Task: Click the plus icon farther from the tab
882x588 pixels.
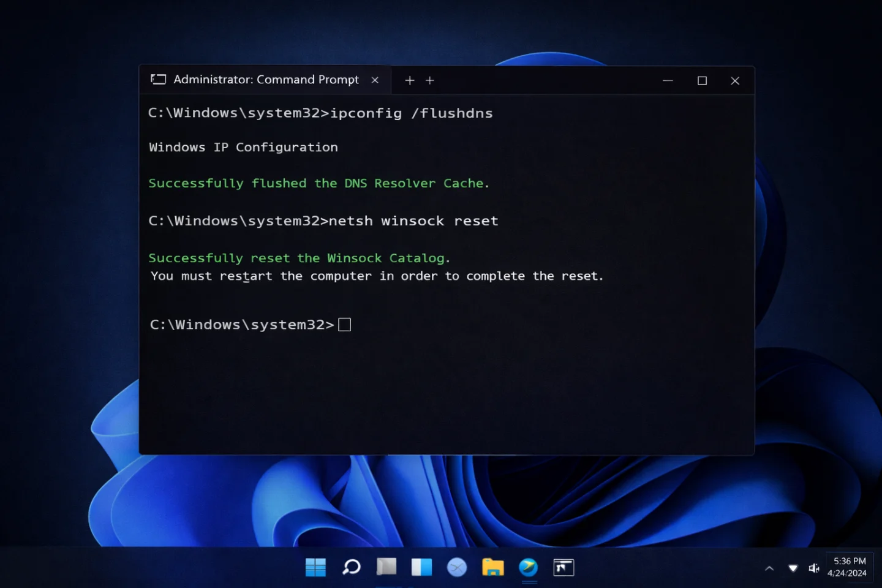Action: point(430,80)
